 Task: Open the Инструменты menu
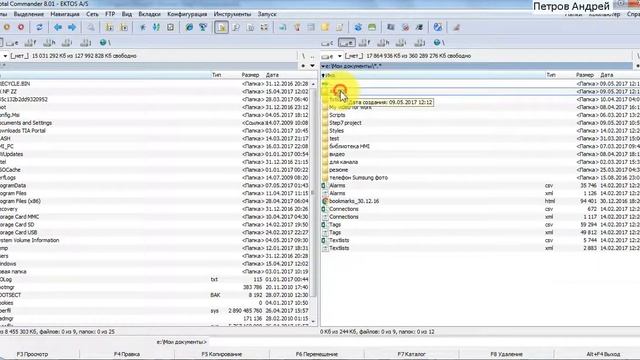(x=232, y=14)
